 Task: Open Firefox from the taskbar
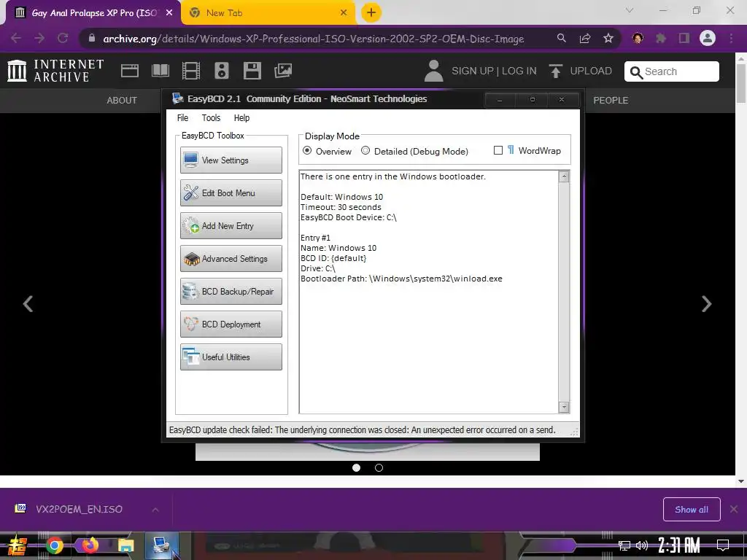[90, 545]
